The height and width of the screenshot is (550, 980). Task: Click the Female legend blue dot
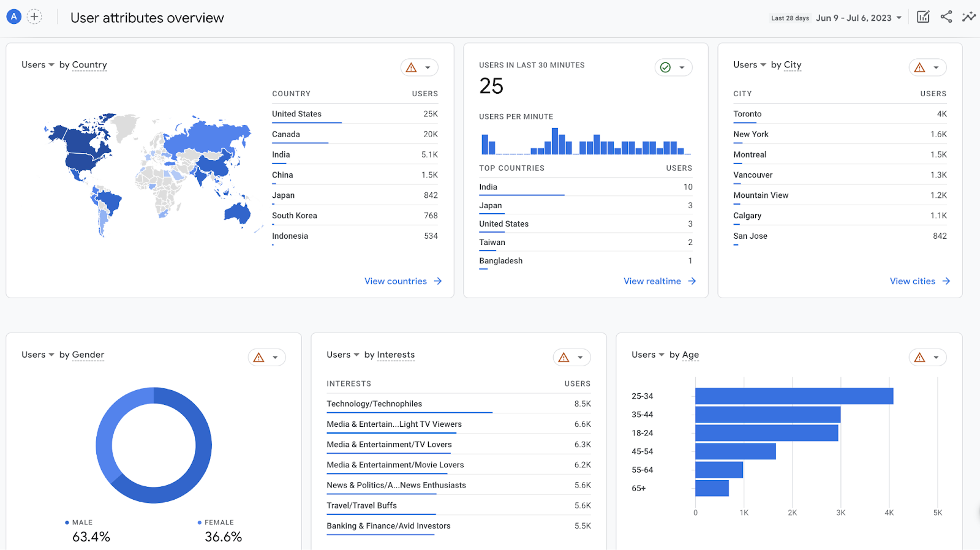click(200, 522)
